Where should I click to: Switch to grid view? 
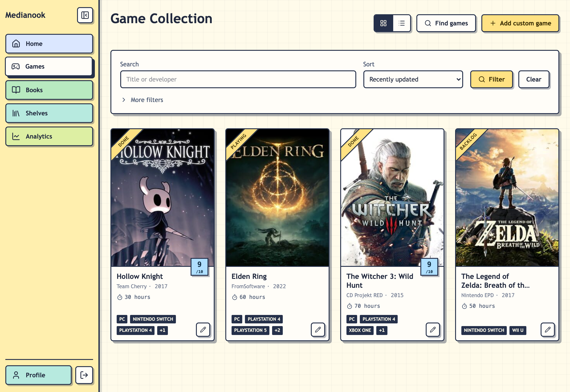point(383,23)
